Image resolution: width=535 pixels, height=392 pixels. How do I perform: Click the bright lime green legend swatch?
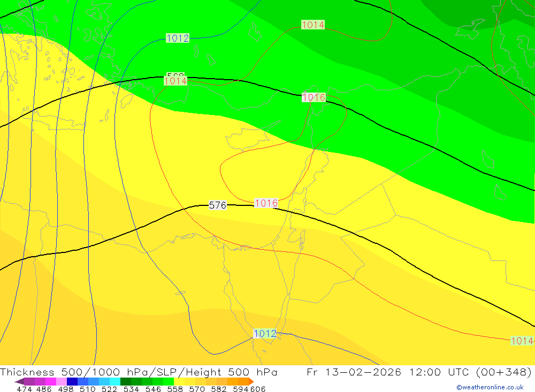tap(169, 381)
